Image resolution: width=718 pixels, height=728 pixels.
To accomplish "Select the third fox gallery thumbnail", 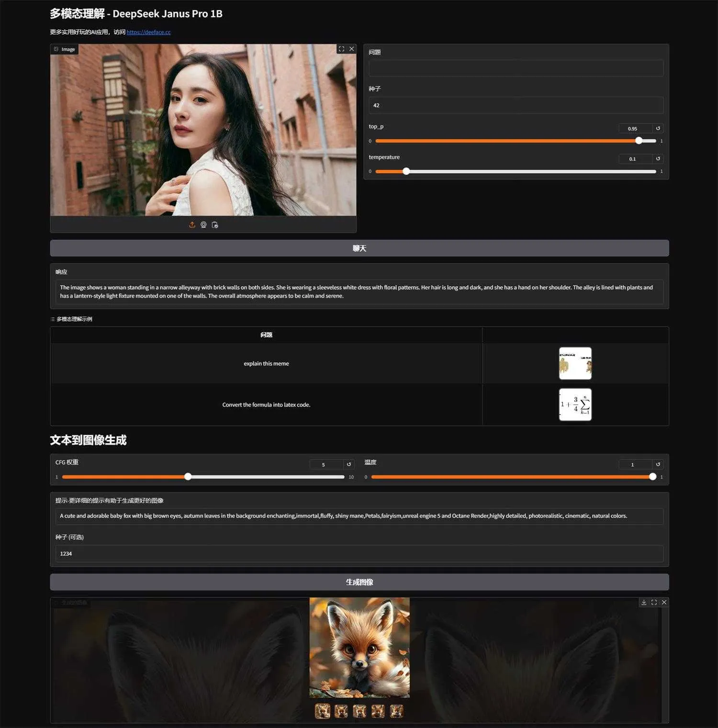I will click(359, 711).
